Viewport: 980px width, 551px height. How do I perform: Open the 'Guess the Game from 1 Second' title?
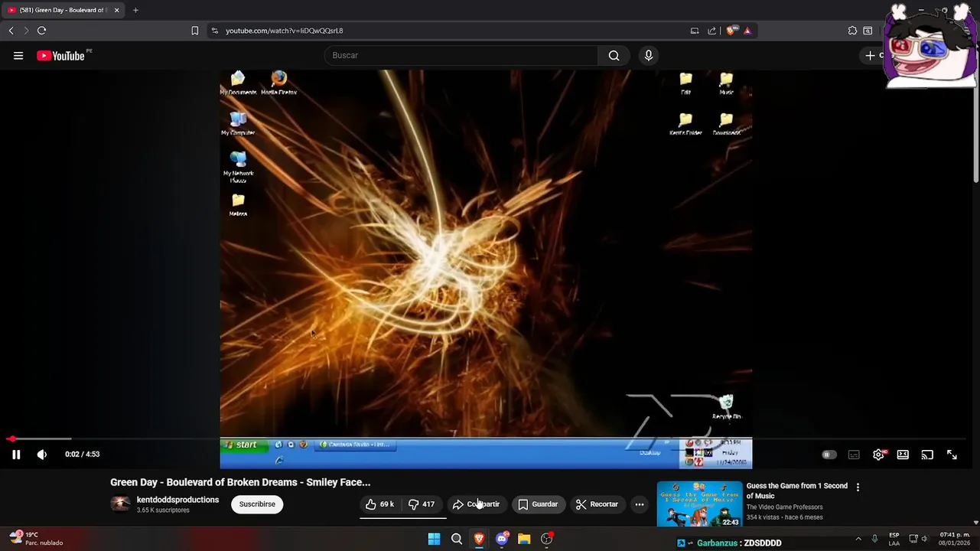pyautogui.click(x=797, y=491)
